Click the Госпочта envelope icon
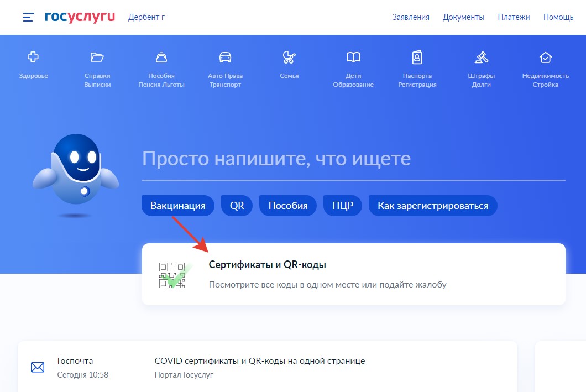 pyautogui.click(x=38, y=367)
